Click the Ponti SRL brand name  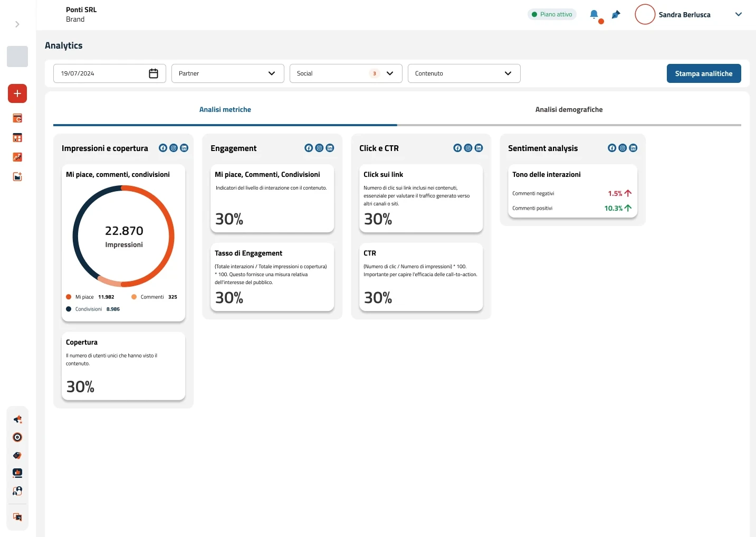point(81,10)
